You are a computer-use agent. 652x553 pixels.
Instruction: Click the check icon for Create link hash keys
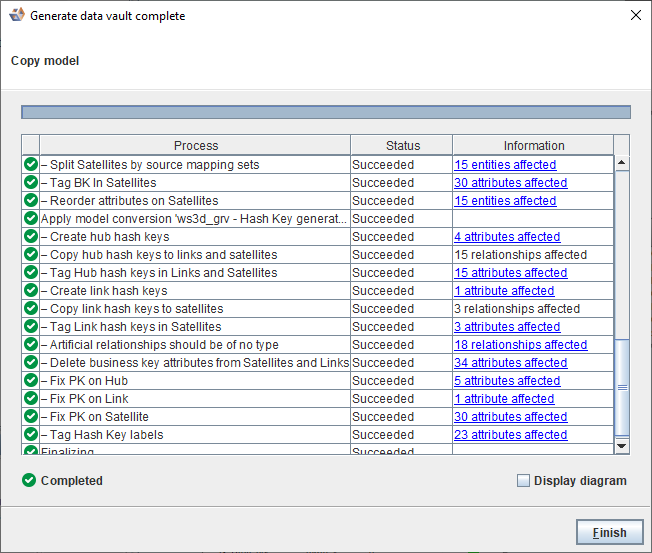(31, 291)
